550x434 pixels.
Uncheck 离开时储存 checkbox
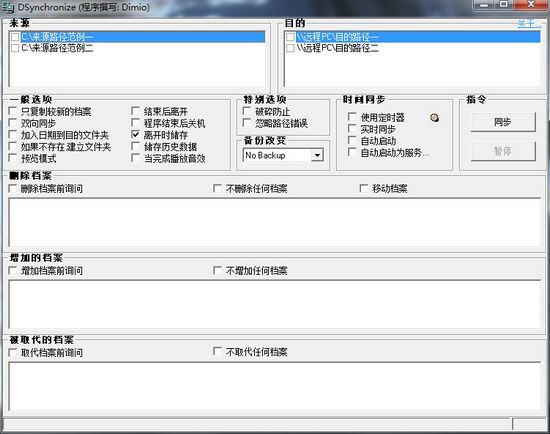[x=135, y=135]
